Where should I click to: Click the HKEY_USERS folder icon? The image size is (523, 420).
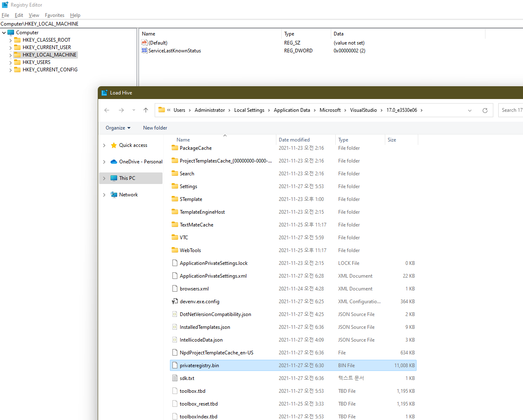tap(17, 62)
